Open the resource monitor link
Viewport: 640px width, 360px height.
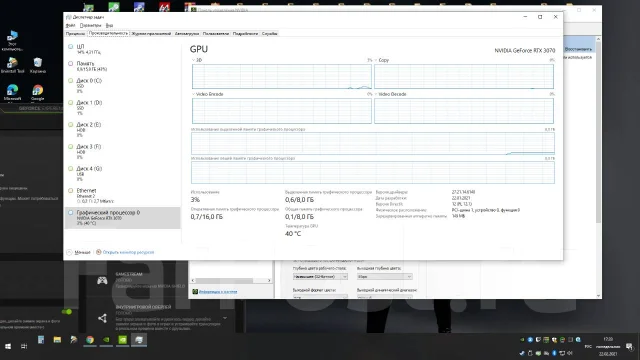(x=128, y=252)
